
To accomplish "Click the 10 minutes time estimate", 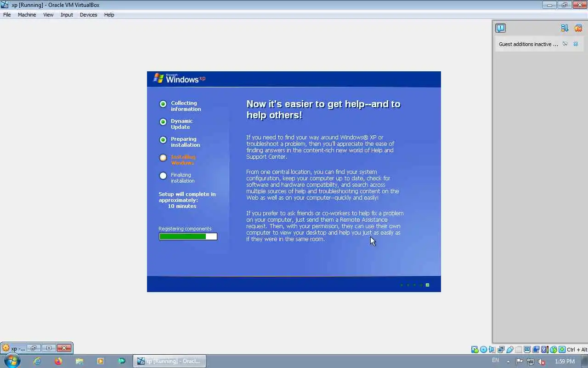I will 182,206.
